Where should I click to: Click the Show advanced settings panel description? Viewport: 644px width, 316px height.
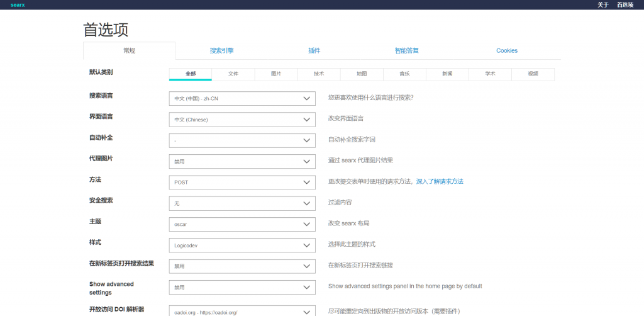click(x=405, y=286)
